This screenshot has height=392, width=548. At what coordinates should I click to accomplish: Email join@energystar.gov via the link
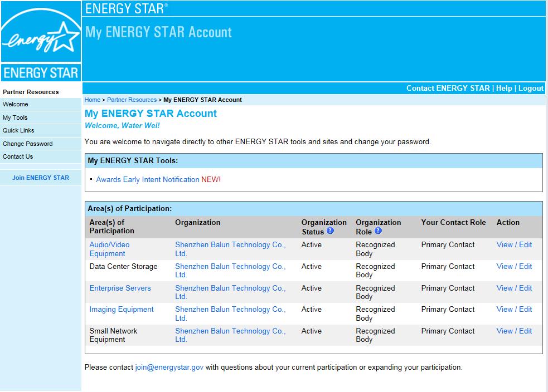tap(169, 367)
